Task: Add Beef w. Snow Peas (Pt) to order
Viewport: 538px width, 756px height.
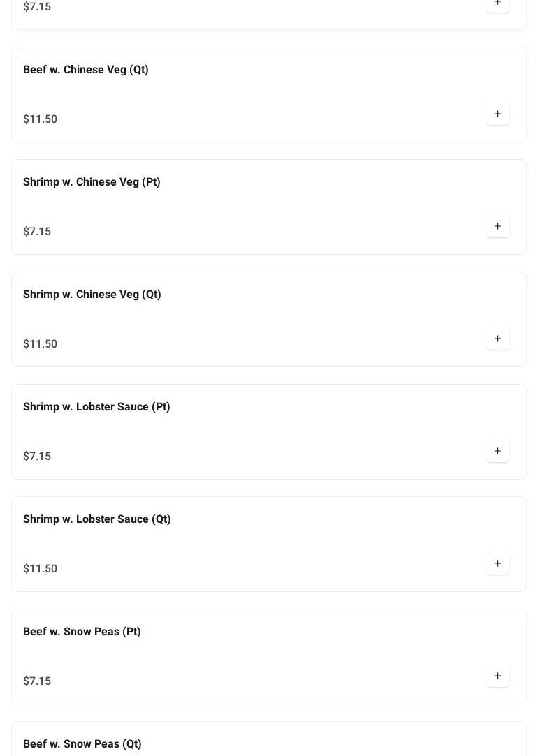Action: tap(497, 676)
